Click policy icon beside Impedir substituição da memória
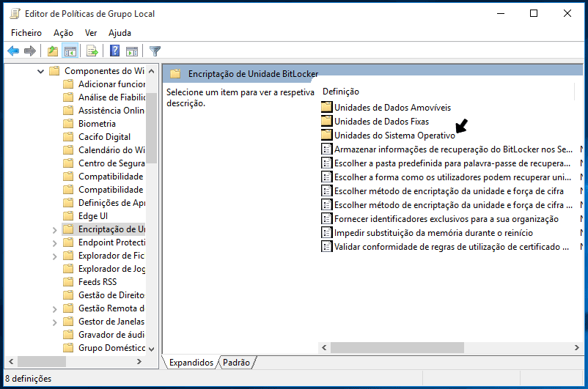Image resolution: width=588 pixels, height=389 pixels. pyautogui.click(x=326, y=232)
